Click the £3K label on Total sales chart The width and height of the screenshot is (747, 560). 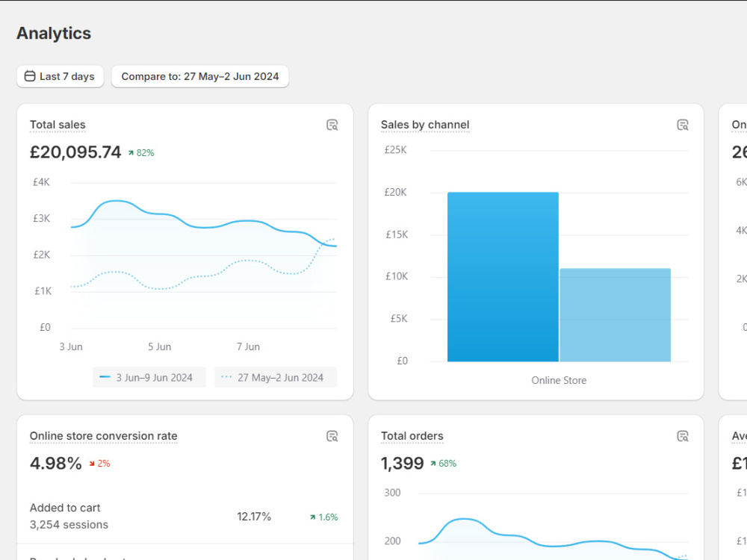[41, 219]
